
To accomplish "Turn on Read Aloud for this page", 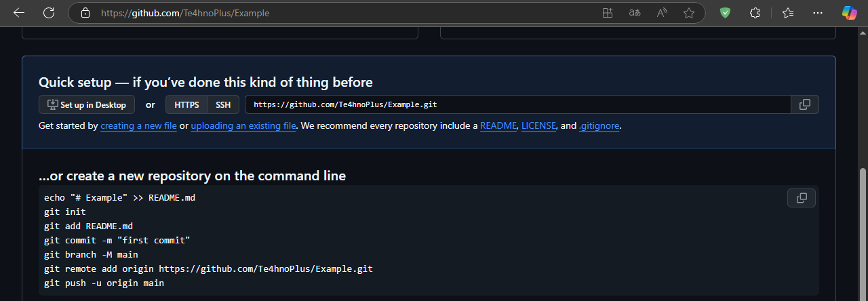I will [x=662, y=13].
